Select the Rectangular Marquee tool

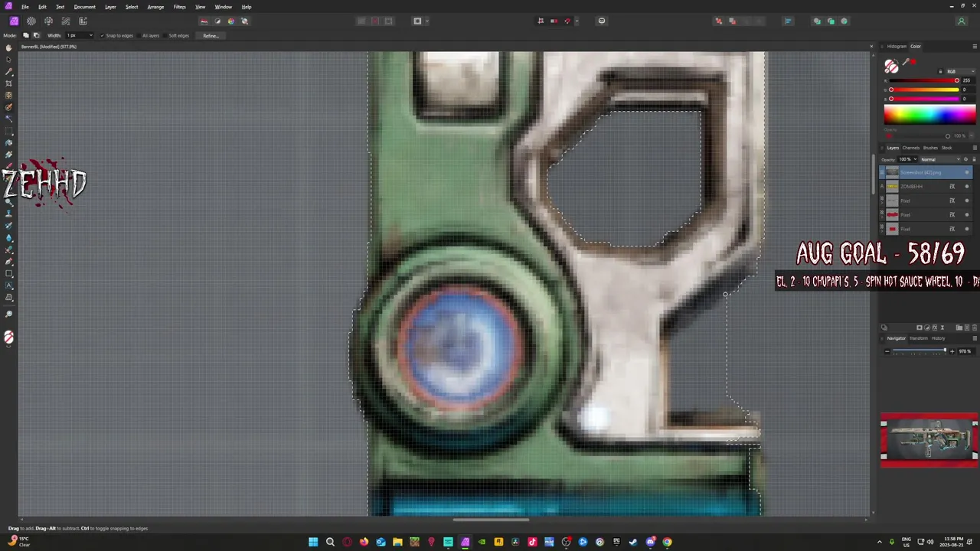(9, 130)
